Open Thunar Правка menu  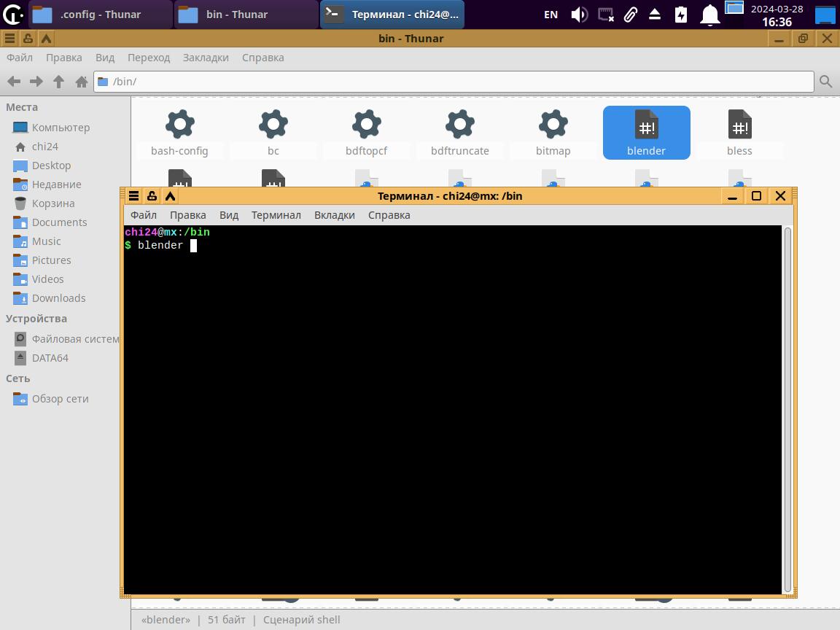pyautogui.click(x=63, y=58)
